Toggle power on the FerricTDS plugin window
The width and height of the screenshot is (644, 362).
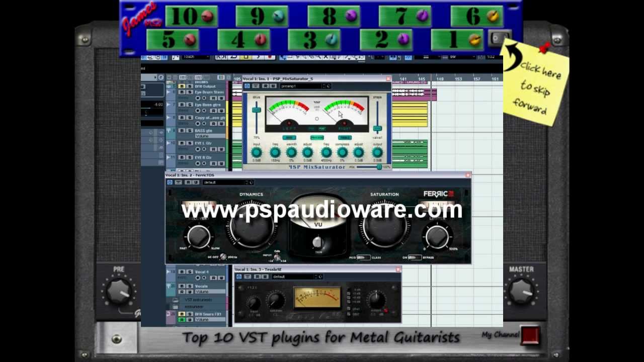170,182
